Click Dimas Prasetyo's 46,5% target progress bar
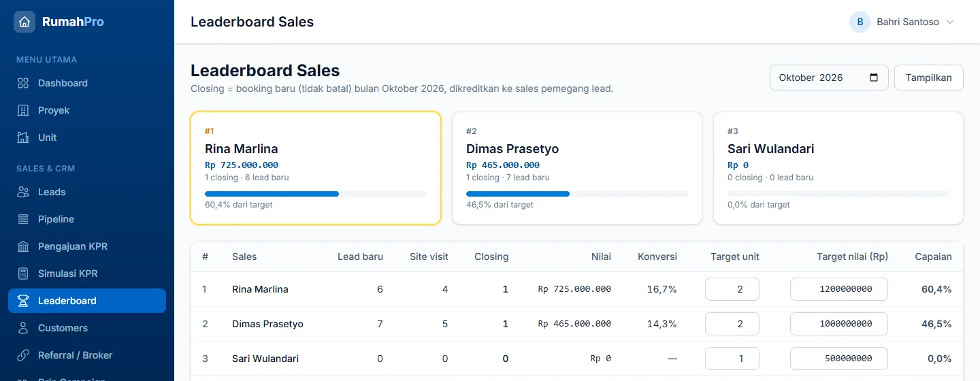980x381 pixels. 577,194
